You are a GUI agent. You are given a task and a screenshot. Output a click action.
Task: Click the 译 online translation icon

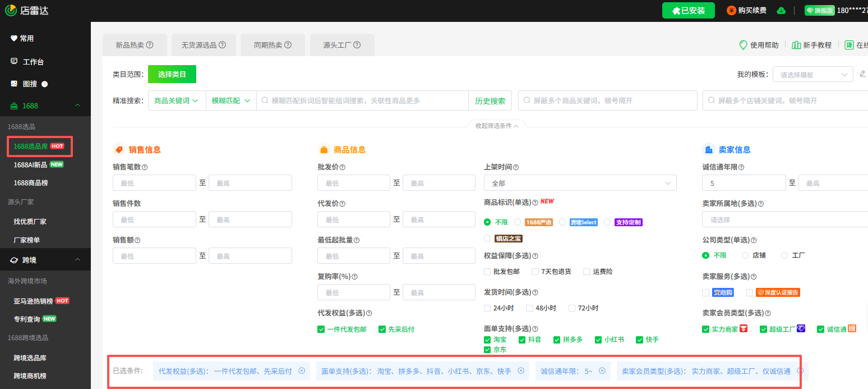pyautogui.click(x=850, y=44)
